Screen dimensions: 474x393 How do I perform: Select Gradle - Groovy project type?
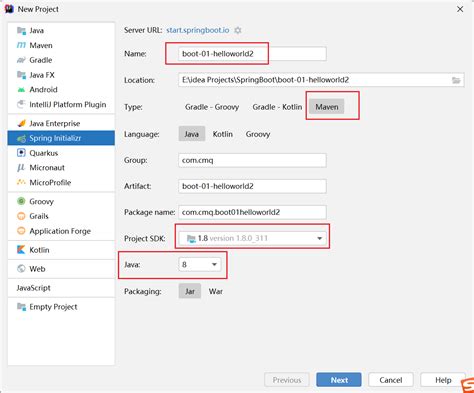[212, 107]
